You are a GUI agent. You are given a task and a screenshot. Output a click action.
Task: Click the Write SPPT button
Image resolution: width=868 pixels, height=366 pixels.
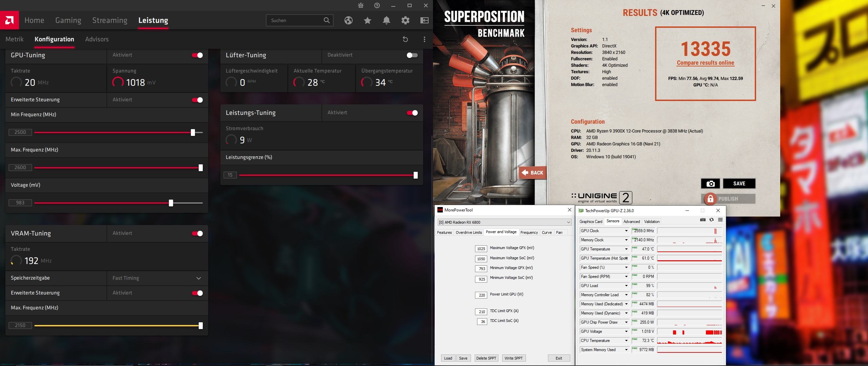(514, 358)
